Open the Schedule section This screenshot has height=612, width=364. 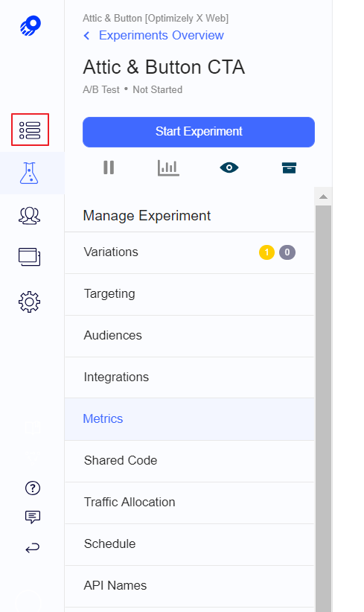(x=189, y=544)
